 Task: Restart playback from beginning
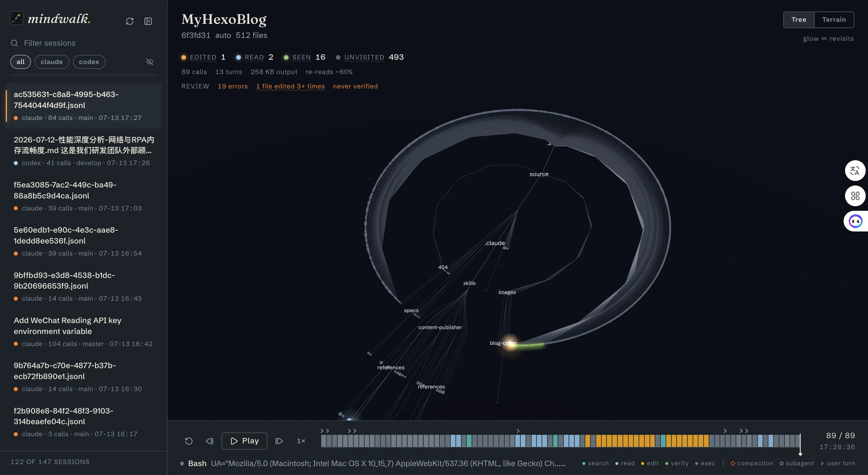pyautogui.click(x=189, y=441)
